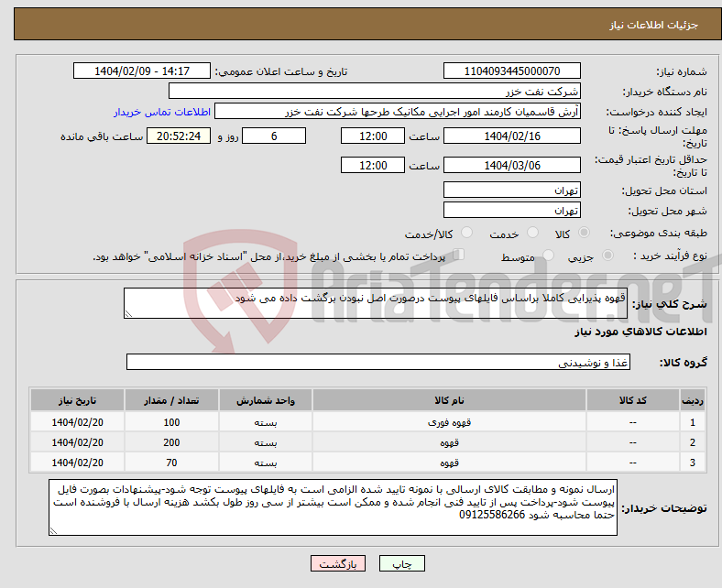722x588 pixels.
Task: Select the کالا/خدمت radio button
Action: (467, 233)
